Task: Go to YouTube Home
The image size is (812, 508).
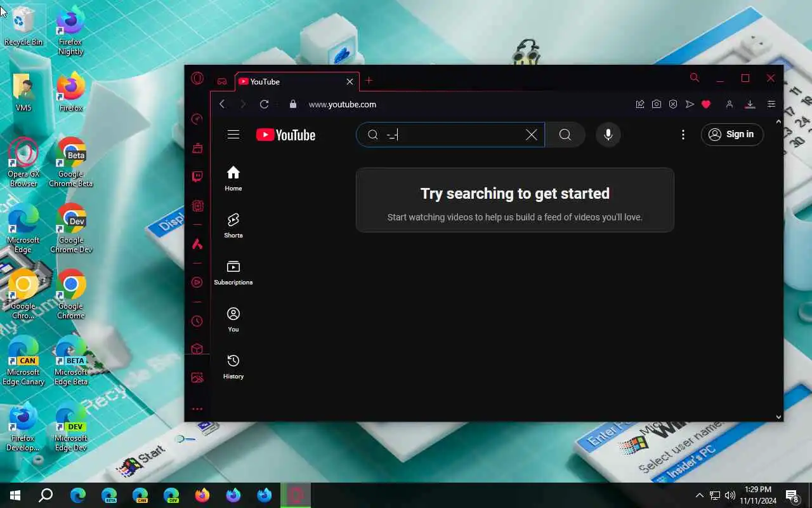Action: [x=233, y=178]
